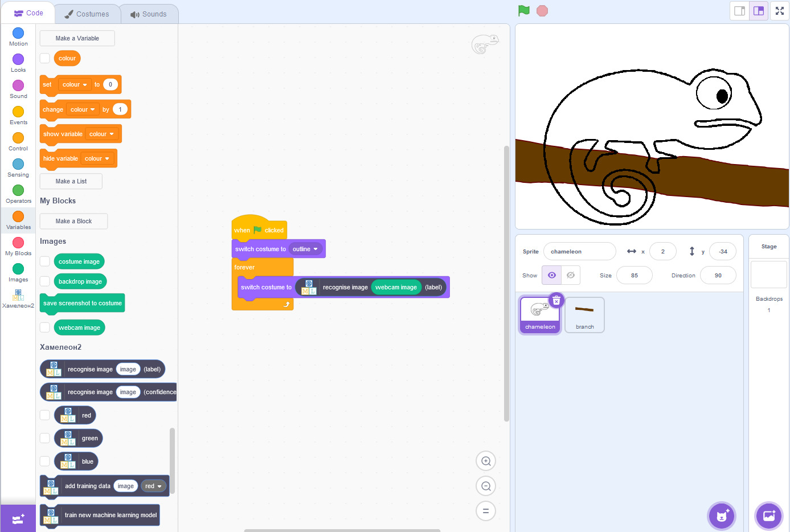Click the Make a Block button
790x532 pixels.
click(x=73, y=221)
